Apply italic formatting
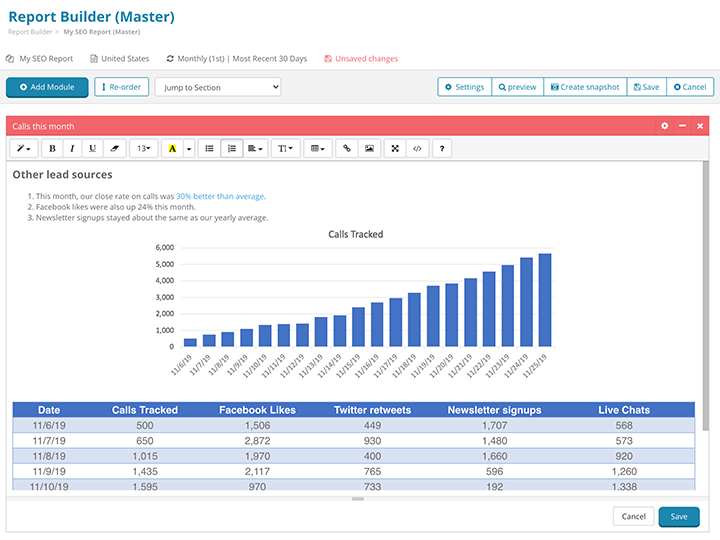Viewport: 720px width, 540px height. [x=72, y=148]
